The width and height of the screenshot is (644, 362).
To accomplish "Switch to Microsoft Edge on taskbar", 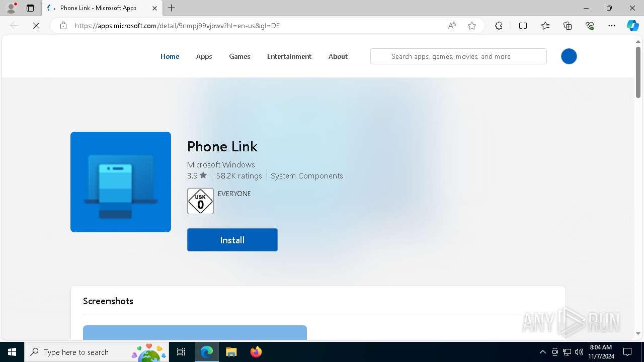I will pyautogui.click(x=207, y=352).
